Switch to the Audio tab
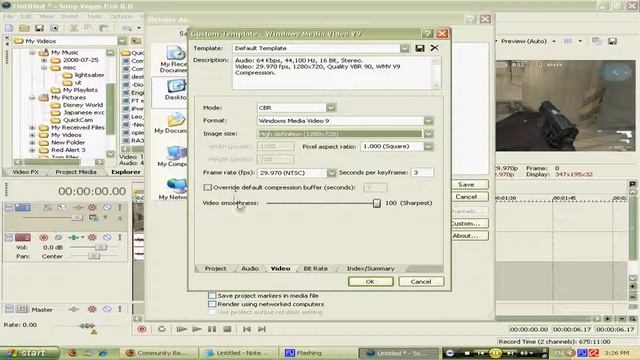640x360 pixels. point(250,268)
